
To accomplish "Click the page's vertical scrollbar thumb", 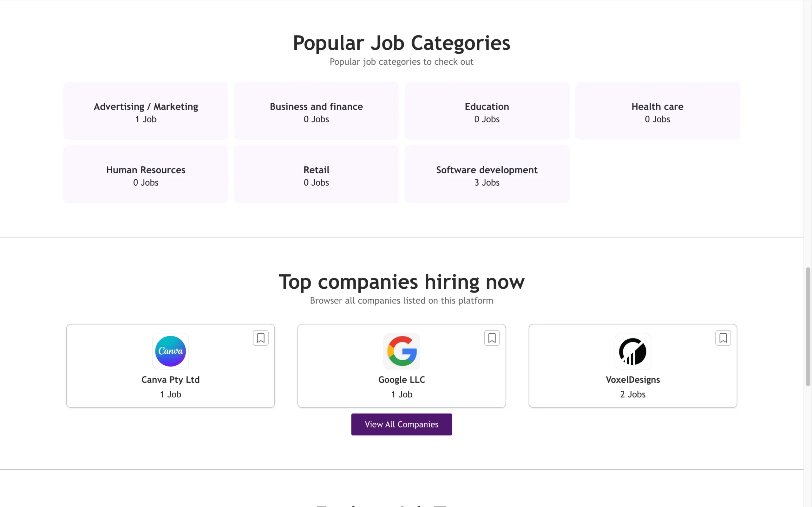I will [x=808, y=327].
